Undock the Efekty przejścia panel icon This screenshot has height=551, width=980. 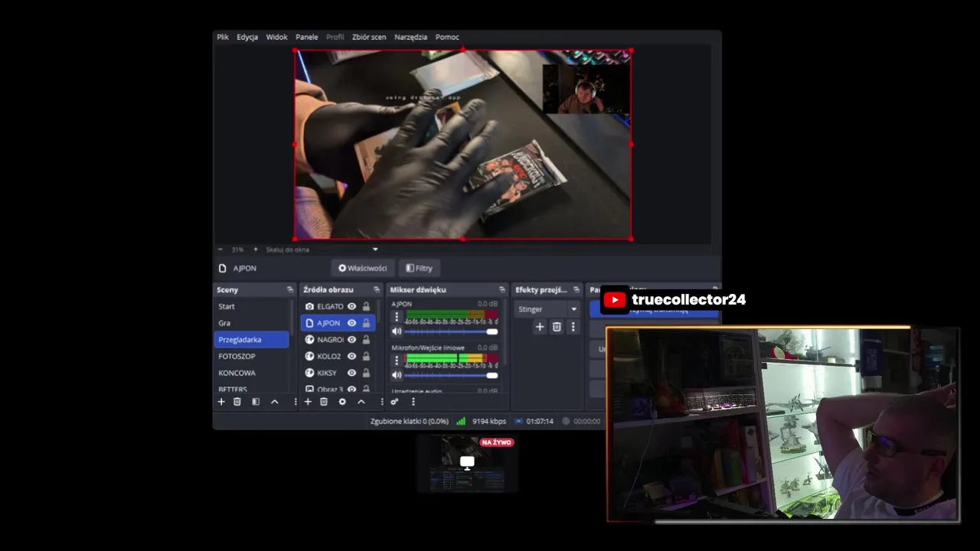[577, 289]
